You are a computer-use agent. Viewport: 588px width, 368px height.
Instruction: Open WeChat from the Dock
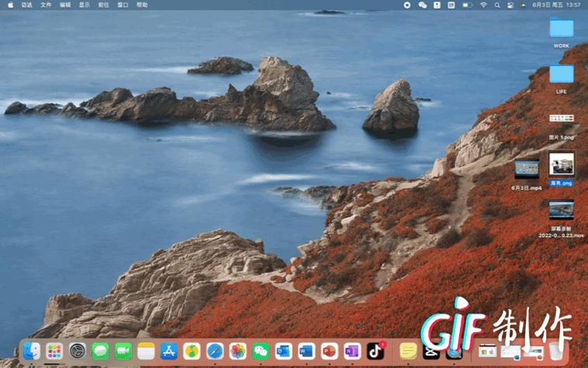[261, 351]
